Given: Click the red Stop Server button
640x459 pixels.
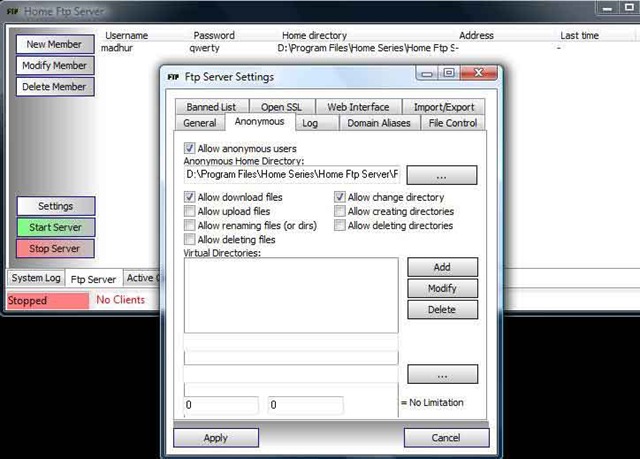Looking at the screenshot, I should [55, 248].
